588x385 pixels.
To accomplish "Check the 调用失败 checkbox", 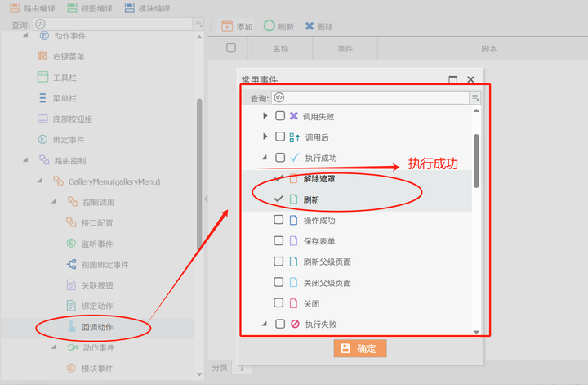I will click(x=280, y=115).
